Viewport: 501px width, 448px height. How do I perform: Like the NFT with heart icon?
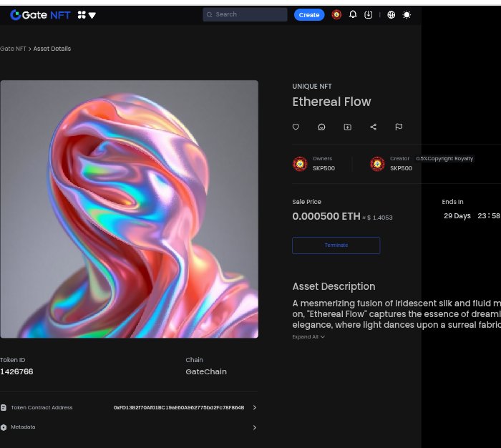point(296,127)
